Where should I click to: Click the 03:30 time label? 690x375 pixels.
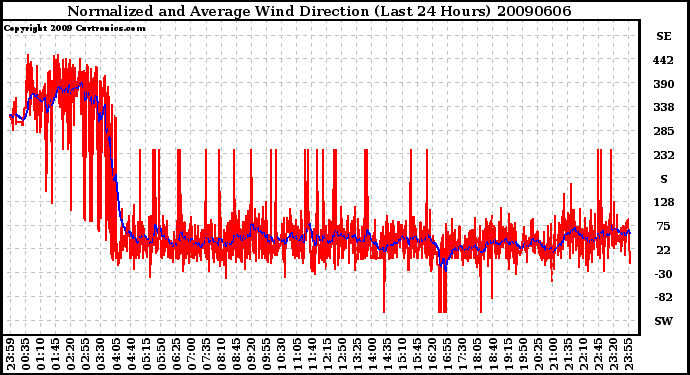(100, 354)
